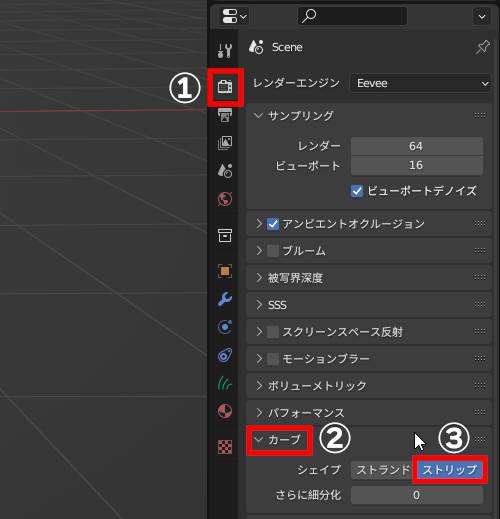Click the properties search field
Image resolution: width=500 pixels, height=519 pixels.
click(x=352, y=16)
